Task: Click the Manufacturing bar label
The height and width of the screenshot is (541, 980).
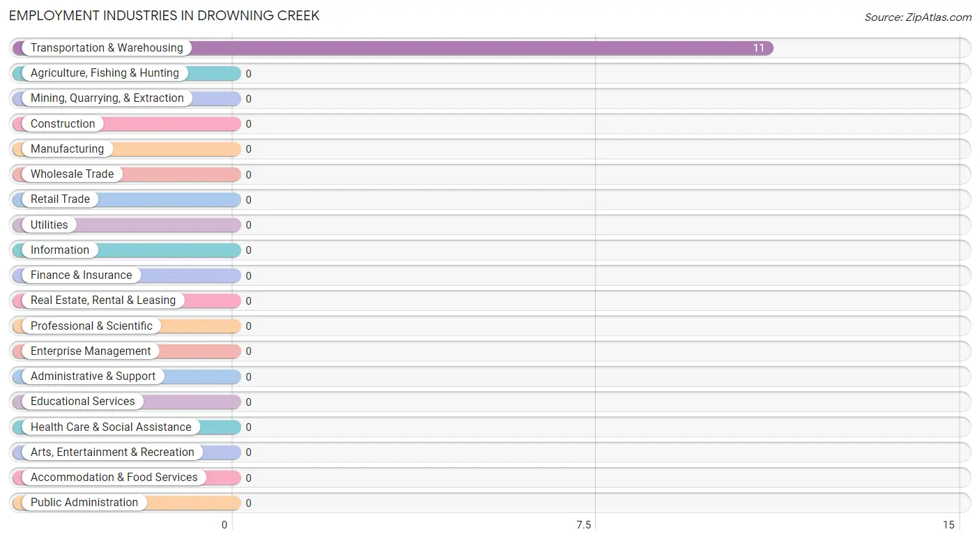Action: point(67,149)
